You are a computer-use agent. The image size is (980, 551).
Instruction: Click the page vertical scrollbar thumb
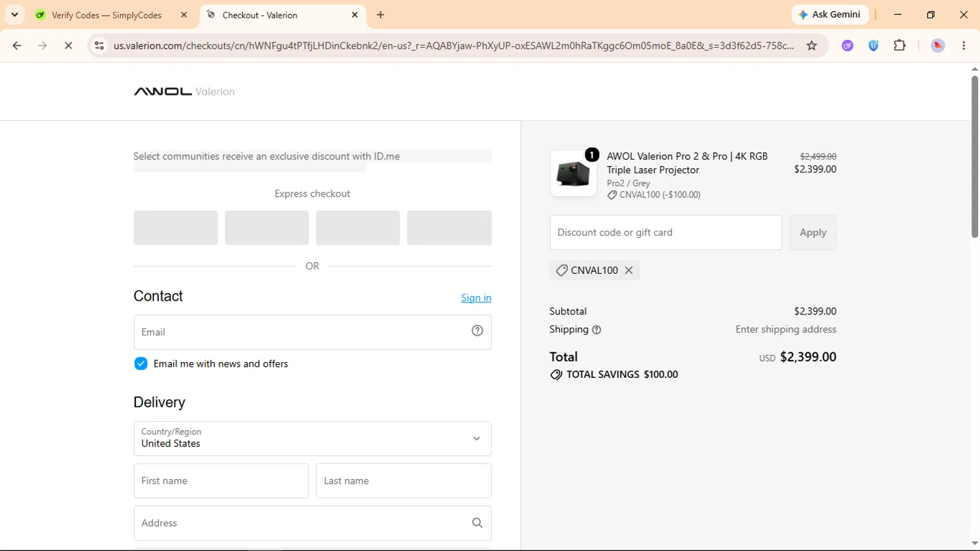974,157
